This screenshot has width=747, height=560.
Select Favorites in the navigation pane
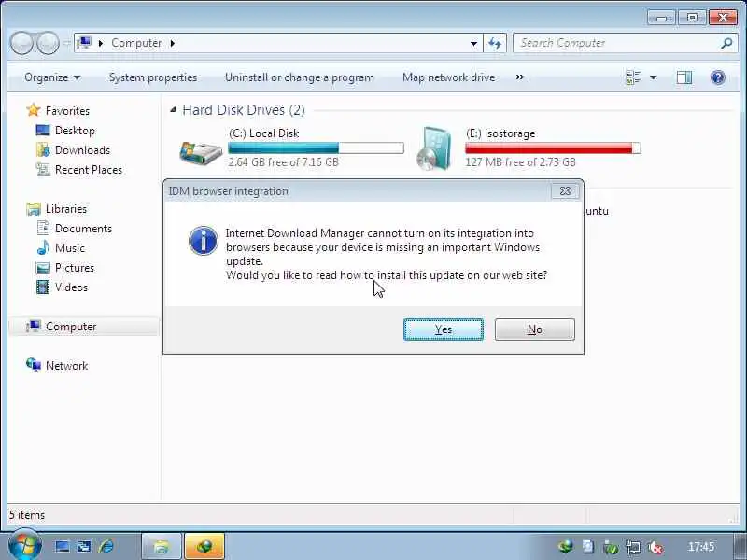(x=67, y=111)
